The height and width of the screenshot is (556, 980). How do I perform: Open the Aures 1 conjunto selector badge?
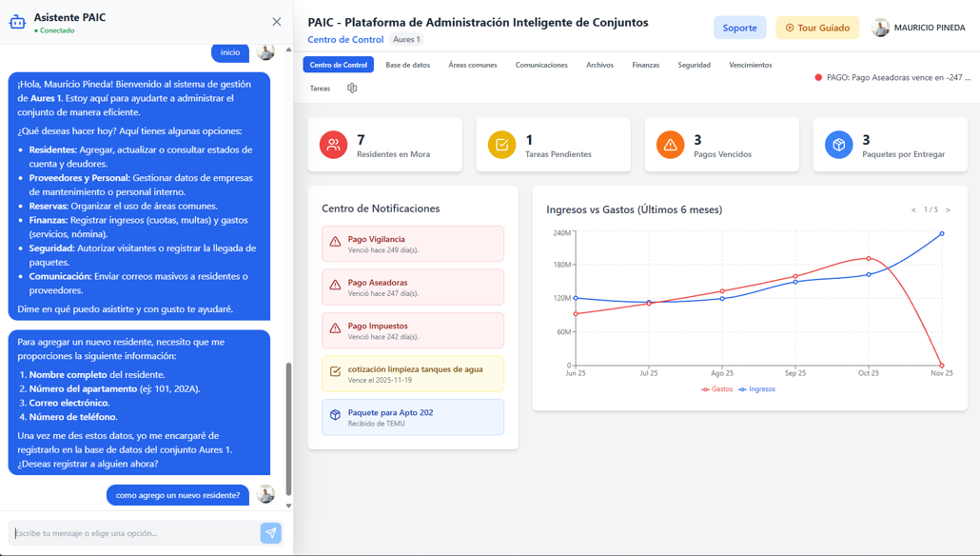point(406,39)
